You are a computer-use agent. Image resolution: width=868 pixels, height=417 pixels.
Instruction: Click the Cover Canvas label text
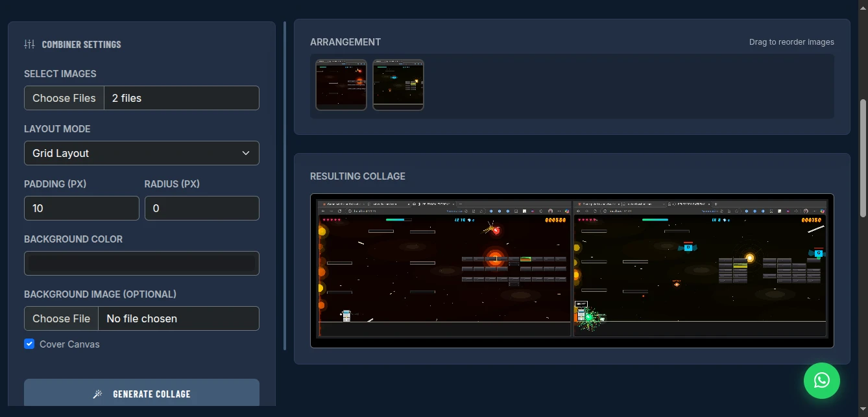point(69,344)
